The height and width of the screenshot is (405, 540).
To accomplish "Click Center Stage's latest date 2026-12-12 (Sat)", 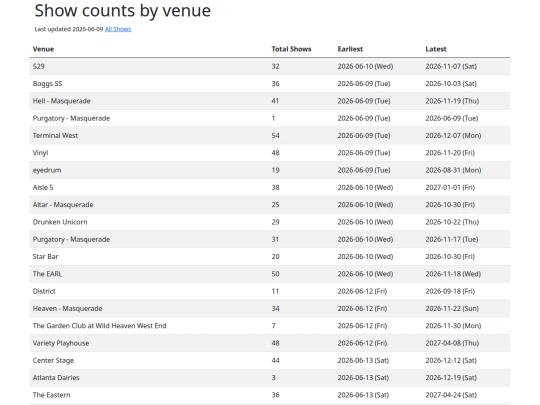I will click(x=451, y=361).
